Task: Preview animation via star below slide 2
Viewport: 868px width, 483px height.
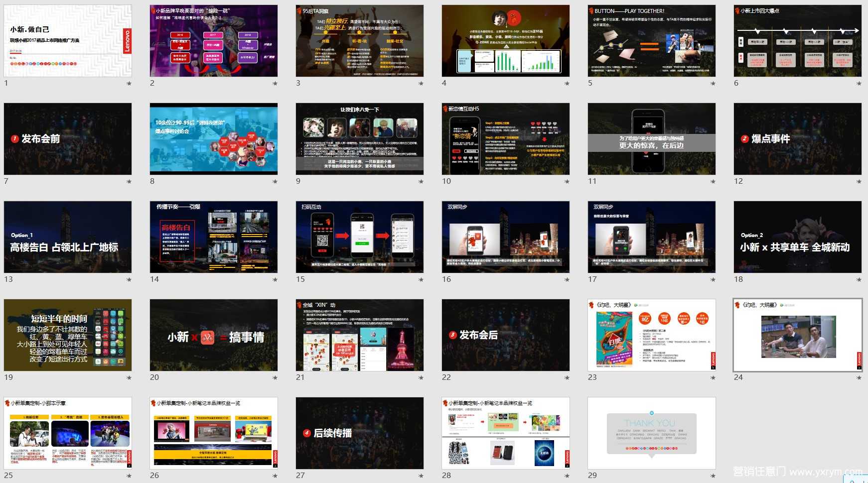Action: pyautogui.click(x=275, y=84)
